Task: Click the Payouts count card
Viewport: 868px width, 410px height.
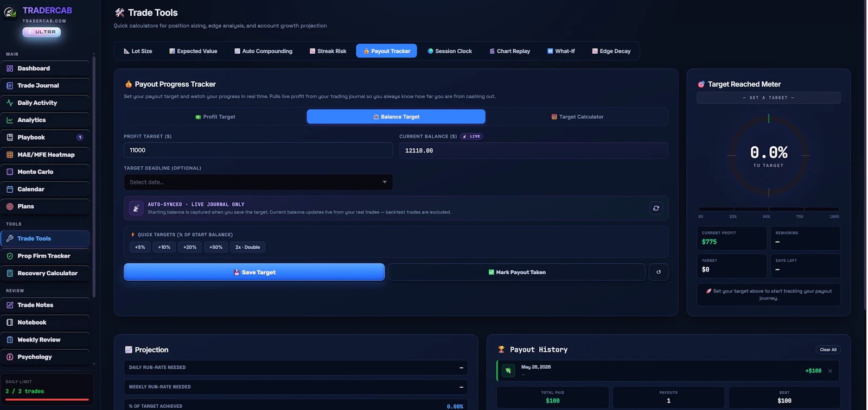Action: (x=668, y=397)
